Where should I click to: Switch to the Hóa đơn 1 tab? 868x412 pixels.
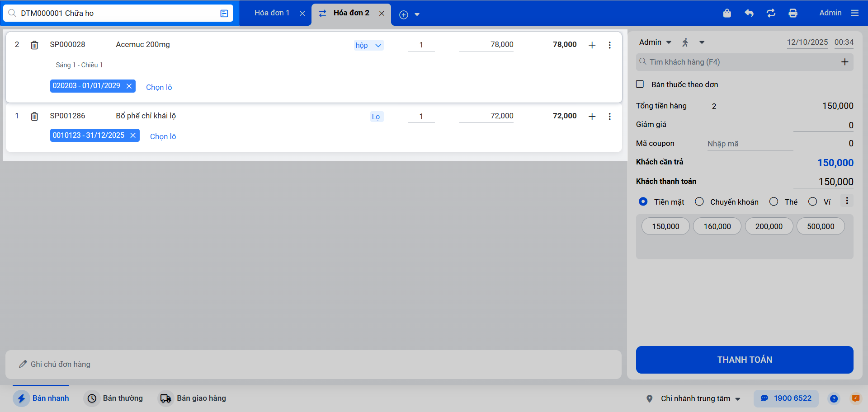272,13
